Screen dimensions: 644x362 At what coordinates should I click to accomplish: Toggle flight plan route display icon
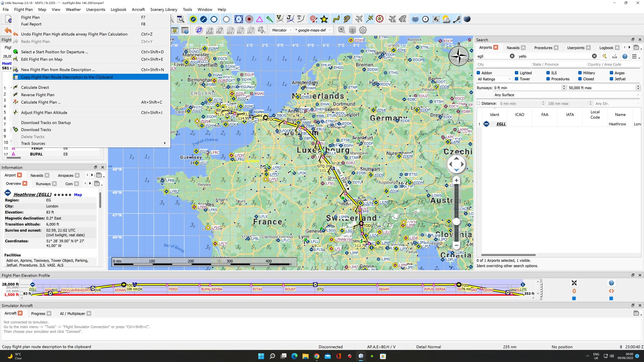click(x=336, y=19)
